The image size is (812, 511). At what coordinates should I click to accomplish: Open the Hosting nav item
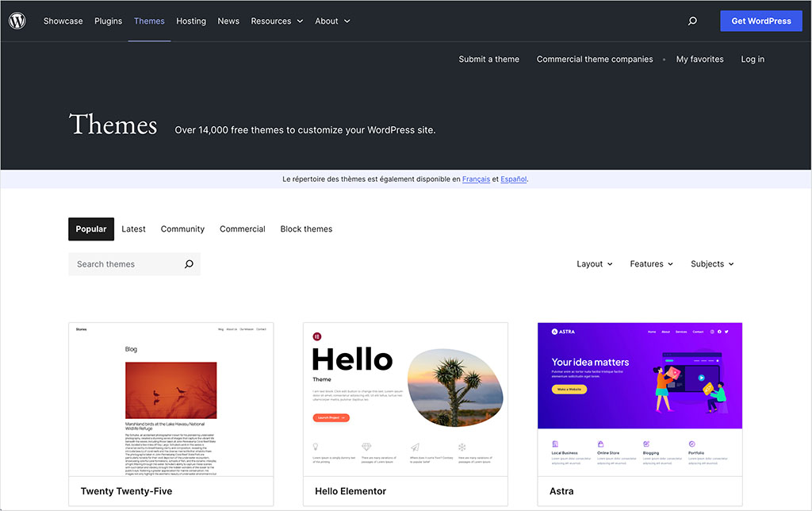[x=191, y=21]
